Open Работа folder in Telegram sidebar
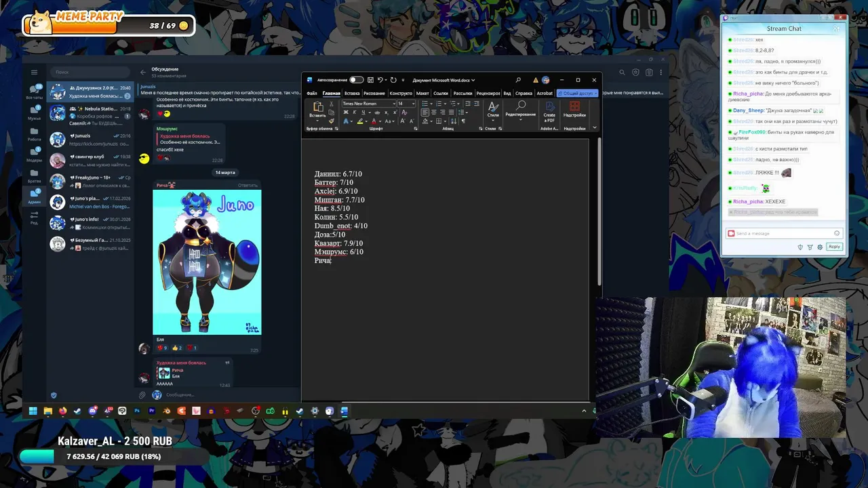Image resolution: width=868 pixels, height=488 pixels. pyautogui.click(x=34, y=134)
